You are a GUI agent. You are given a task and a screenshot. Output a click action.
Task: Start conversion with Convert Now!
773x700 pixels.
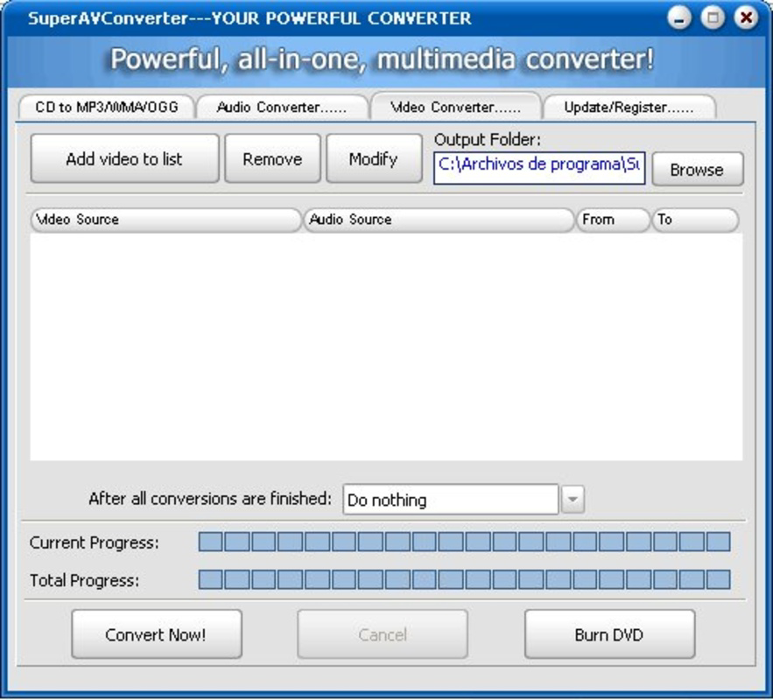click(x=157, y=634)
